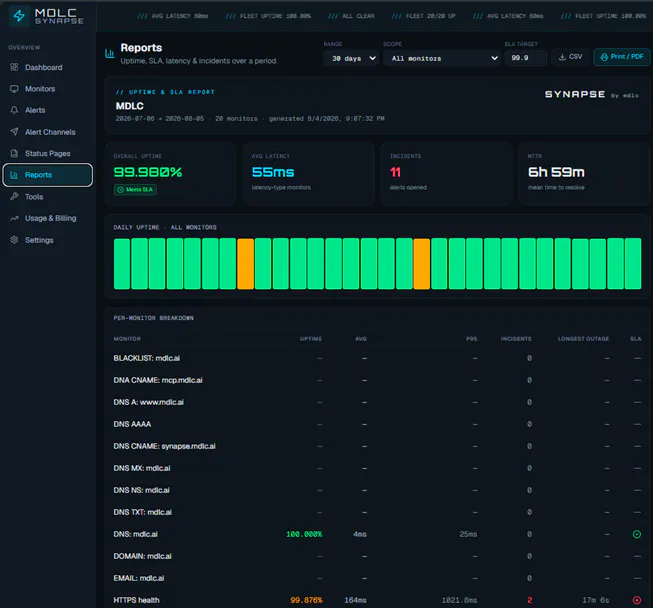Select the DNS: mdlc.ai monitor name
The height and width of the screenshot is (608, 653).
[x=135, y=534]
